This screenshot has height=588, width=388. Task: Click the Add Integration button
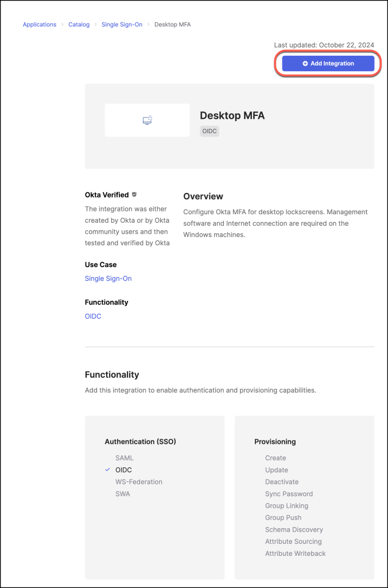(328, 64)
